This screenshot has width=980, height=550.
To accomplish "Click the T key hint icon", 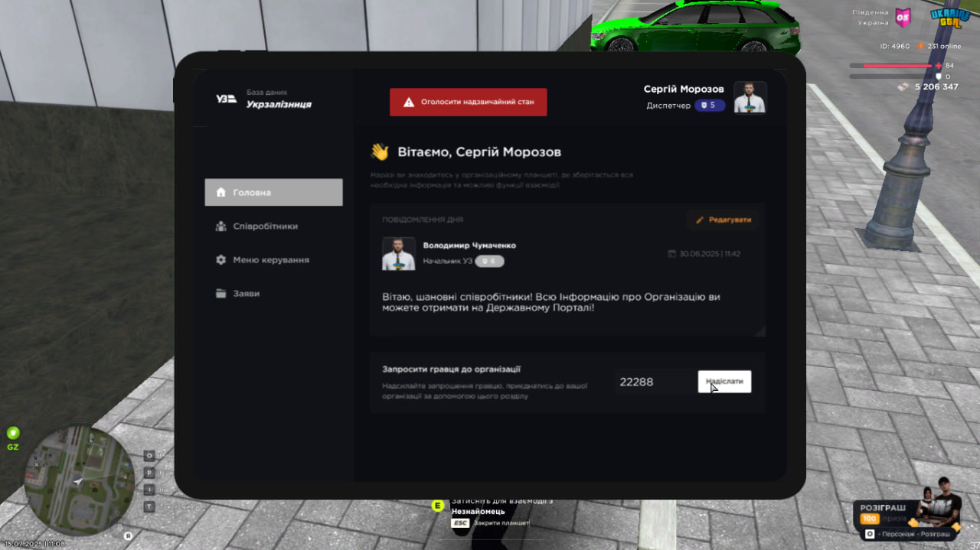I will tap(149, 506).
